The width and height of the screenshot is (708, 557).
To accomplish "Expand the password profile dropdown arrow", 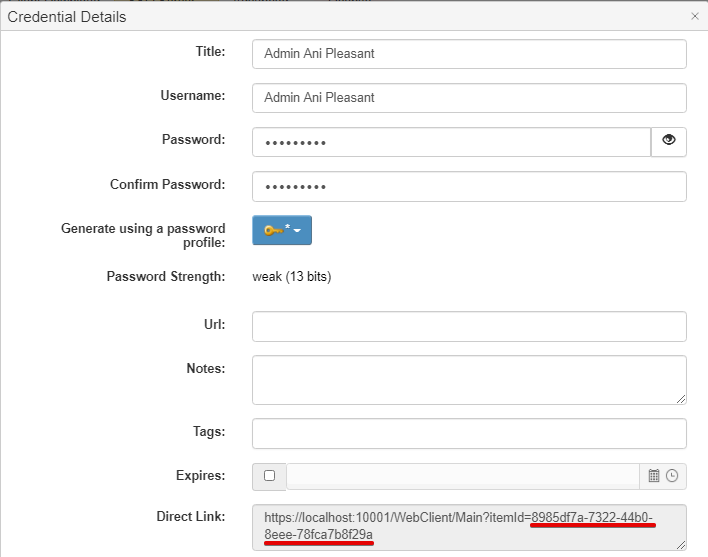I will pos(297,231).
